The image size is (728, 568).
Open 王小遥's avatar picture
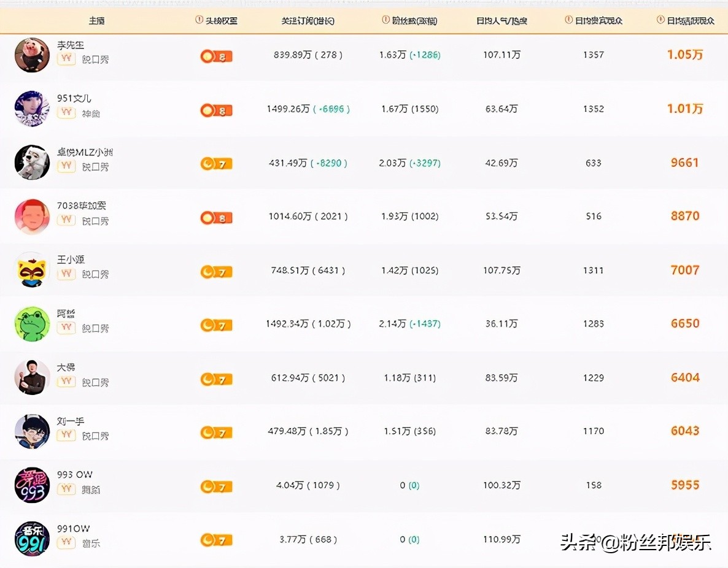pyautogui.click(x=31, y=269)
